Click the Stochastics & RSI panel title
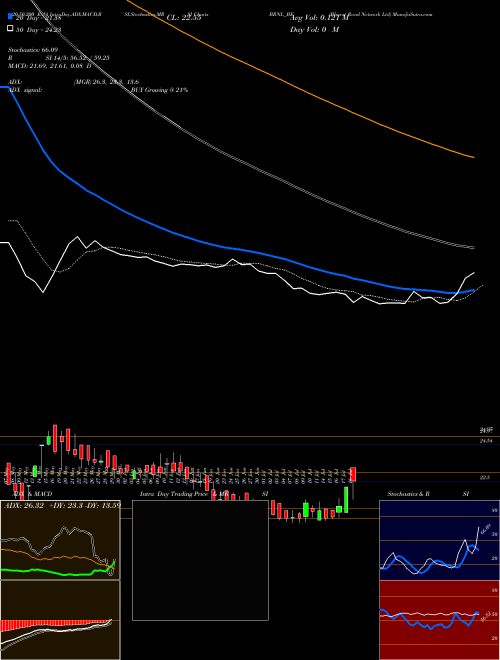The height and width of the screenshot is (660, 500). tap(428, 494)
